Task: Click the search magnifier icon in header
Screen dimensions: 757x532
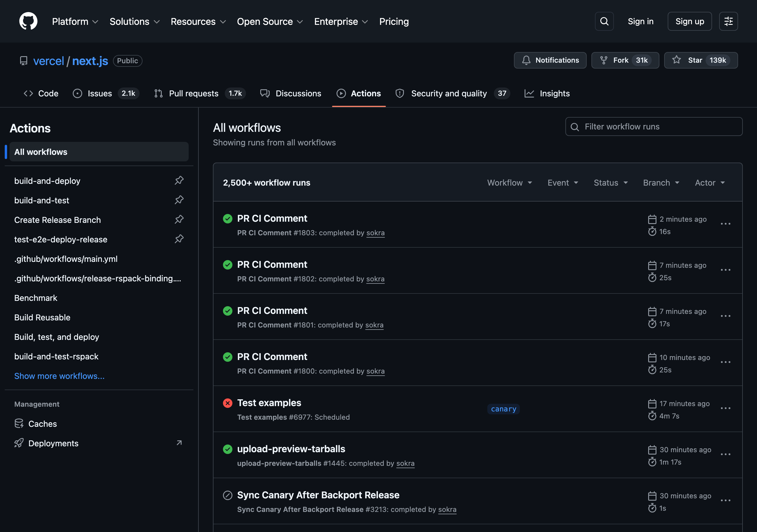Action: click(604, 21)
